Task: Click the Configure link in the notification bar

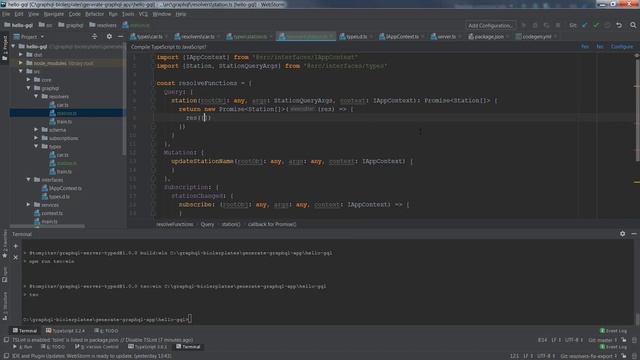Action: click(622, 47)
